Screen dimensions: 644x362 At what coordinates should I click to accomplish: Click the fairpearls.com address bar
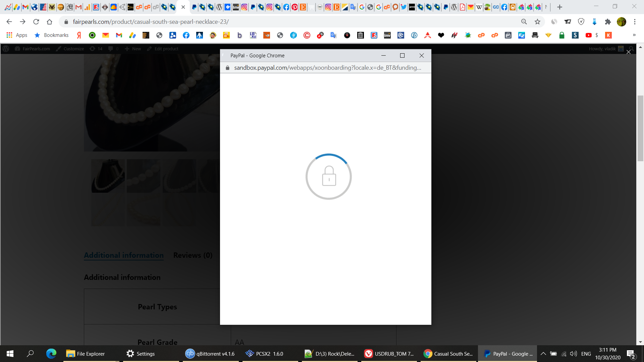pos(292,22)
